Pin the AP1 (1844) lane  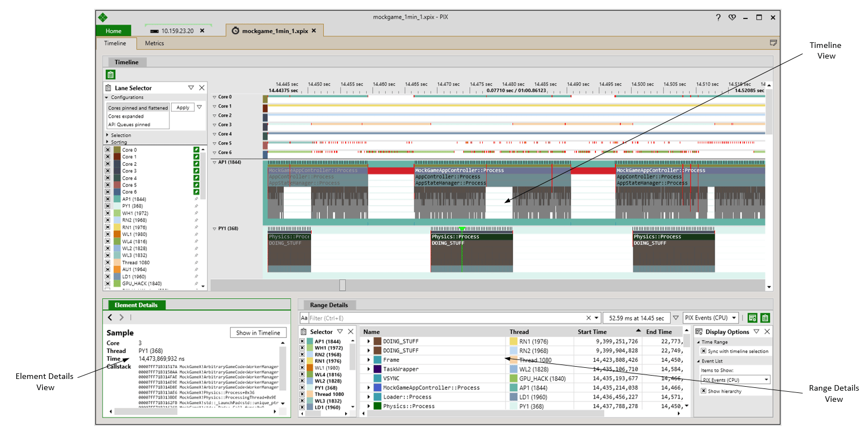[196, 199]
